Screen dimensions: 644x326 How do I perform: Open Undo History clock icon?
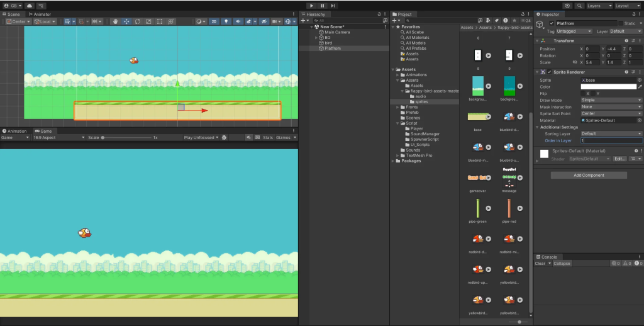click(x=568, y=6)
